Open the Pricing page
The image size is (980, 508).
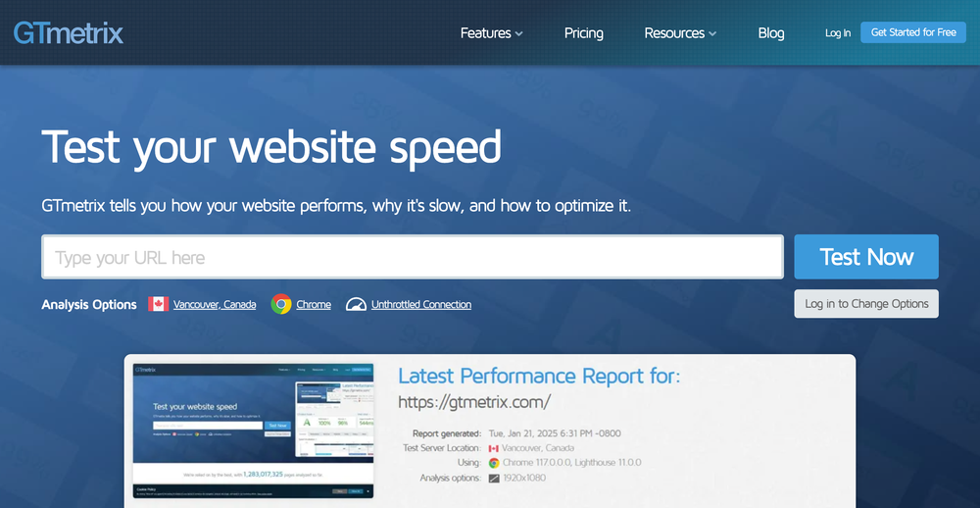pyautogui.click(x=584, y=33)
